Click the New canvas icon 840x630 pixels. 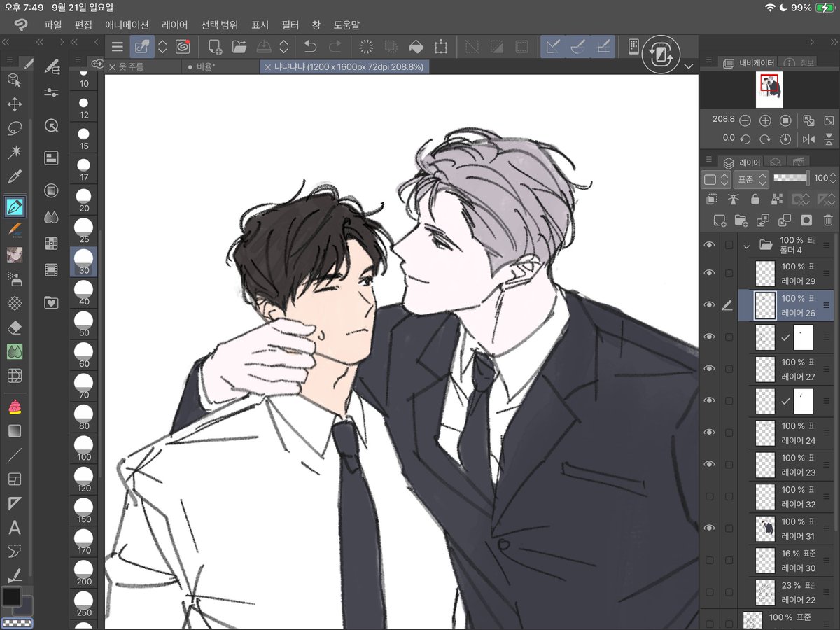[x=215, y=47]
